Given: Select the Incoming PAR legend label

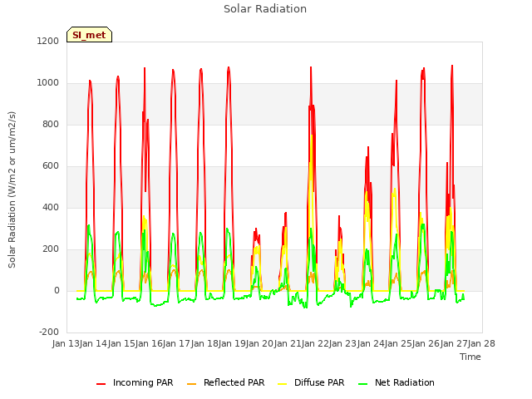Looking at the screenshot, I should (143, 382).
